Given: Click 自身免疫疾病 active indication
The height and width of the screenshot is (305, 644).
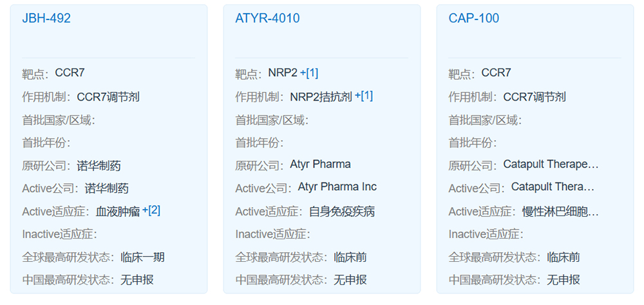Looking at the screenshot, I should 342,212.
